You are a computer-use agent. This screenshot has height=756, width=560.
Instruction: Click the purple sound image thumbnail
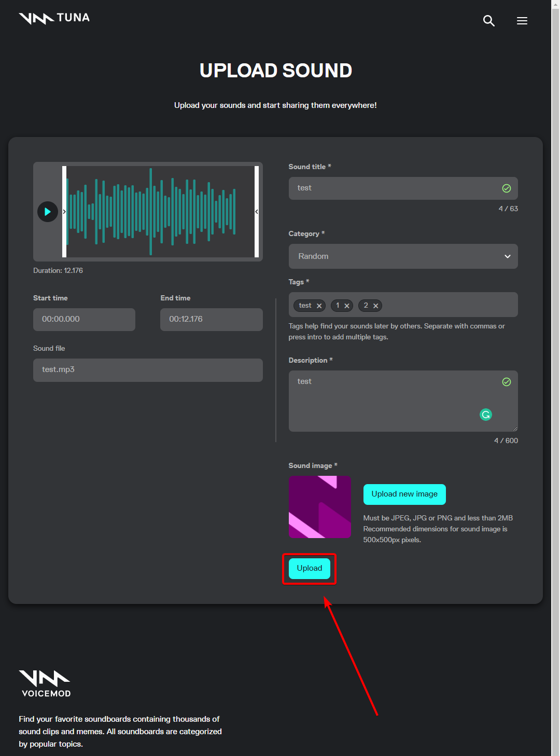319,507
